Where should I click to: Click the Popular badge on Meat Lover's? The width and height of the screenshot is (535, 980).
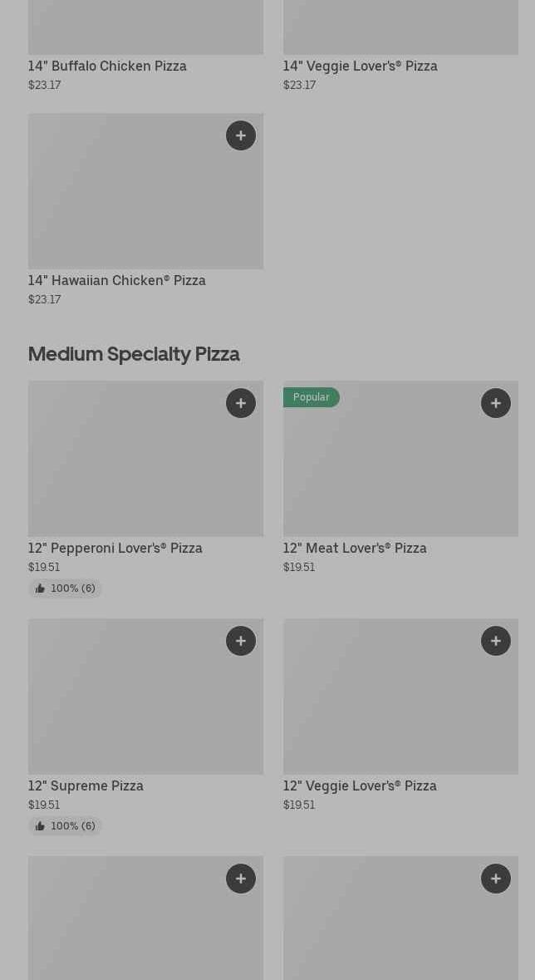point(312,397)
